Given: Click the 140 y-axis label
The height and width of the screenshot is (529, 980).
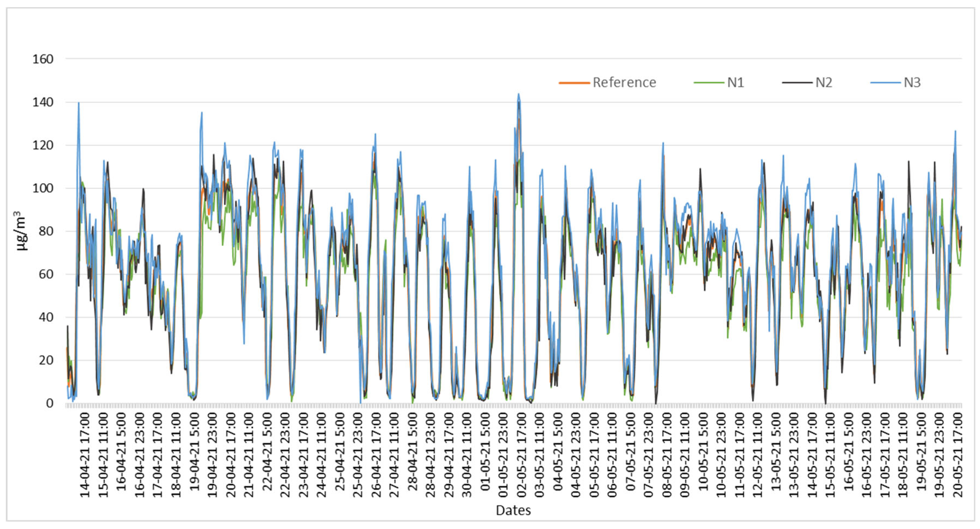Looking at the screenshot, I should (43, 102).
